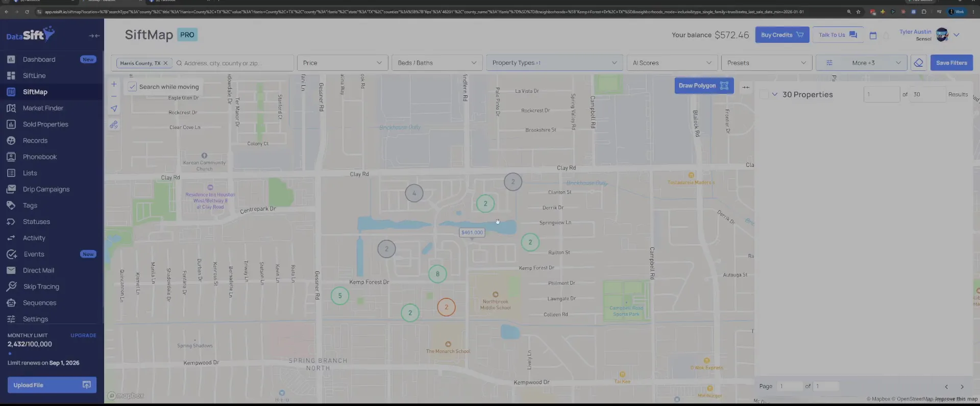
Task: Go to next results page arrow
Action: pos(962,387)
